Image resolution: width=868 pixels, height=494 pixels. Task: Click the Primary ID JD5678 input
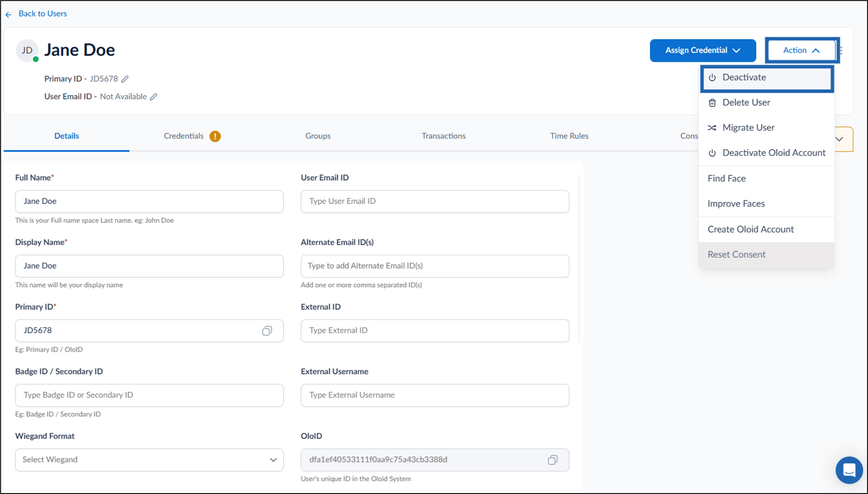pyautogui.click(x=149, y=331)
